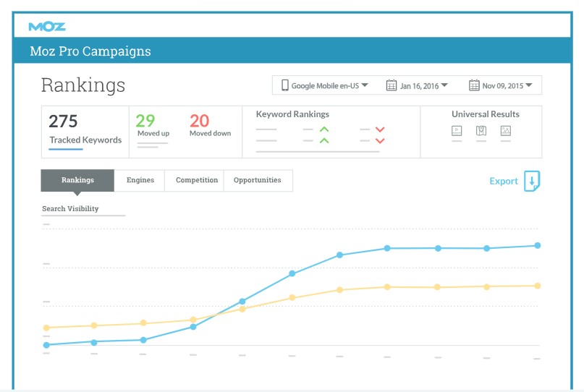Click the Rankings page heading

click(x=83, y=85)
